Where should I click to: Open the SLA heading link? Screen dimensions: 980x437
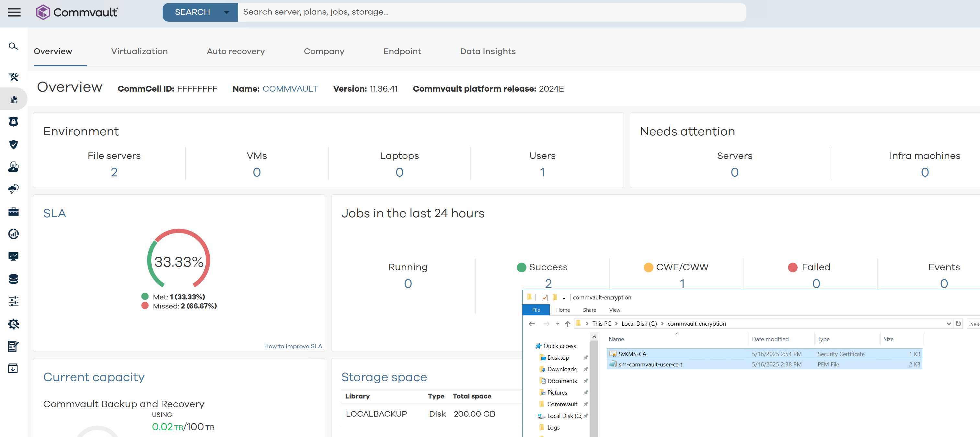(54, 213)
